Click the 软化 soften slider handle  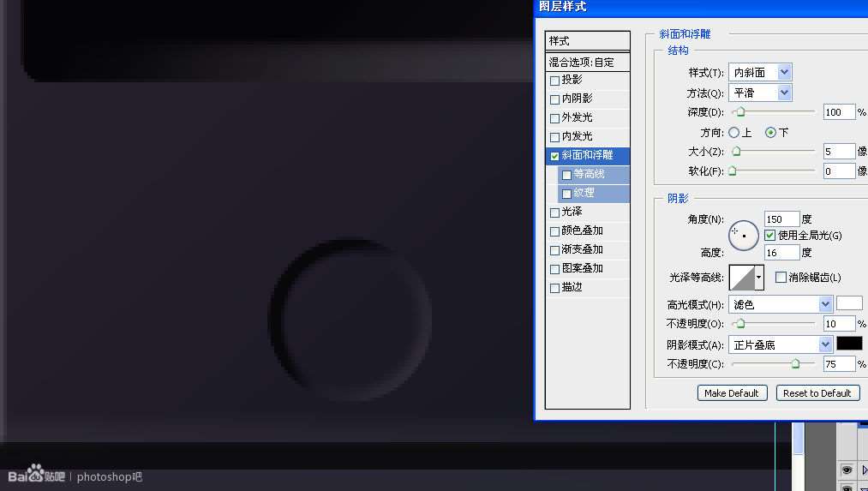(x=733, y=171)
